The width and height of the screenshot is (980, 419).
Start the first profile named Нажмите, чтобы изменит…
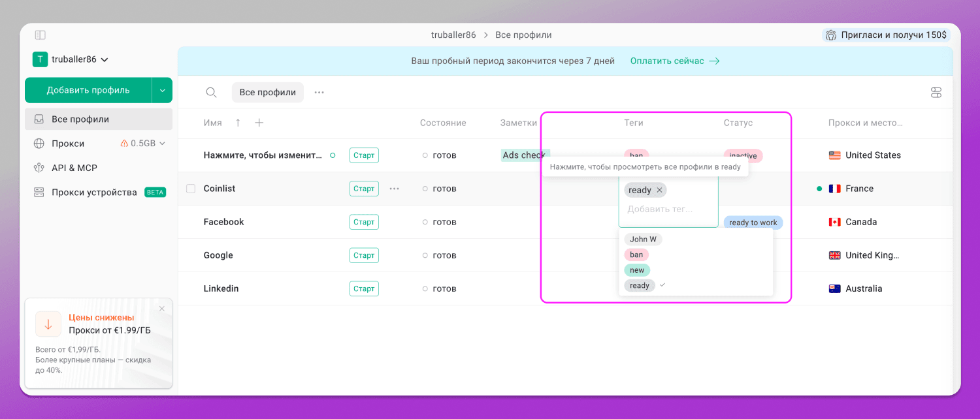point(364,155)
